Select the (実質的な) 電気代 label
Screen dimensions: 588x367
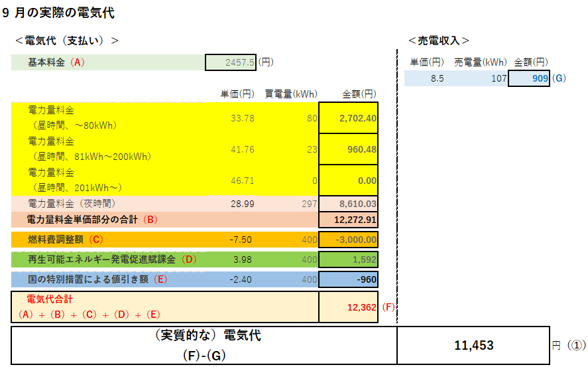[207, 335]
